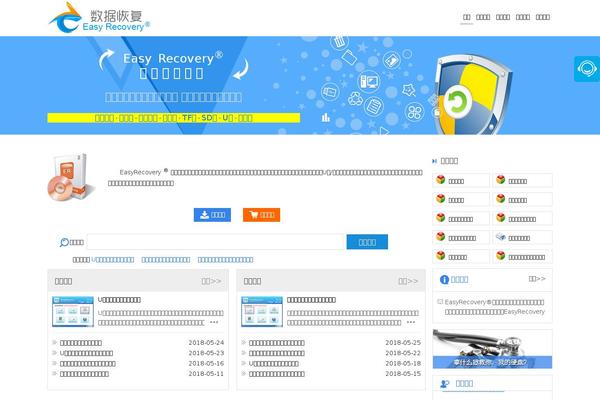Click the shield graphic in the blue banner

point(472,94)
